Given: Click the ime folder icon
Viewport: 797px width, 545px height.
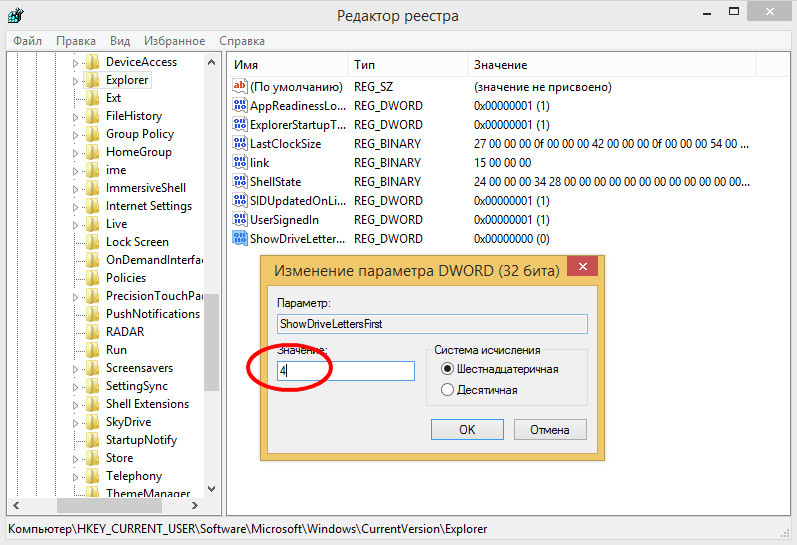Looking at the screenshot, I should point(93,170).
